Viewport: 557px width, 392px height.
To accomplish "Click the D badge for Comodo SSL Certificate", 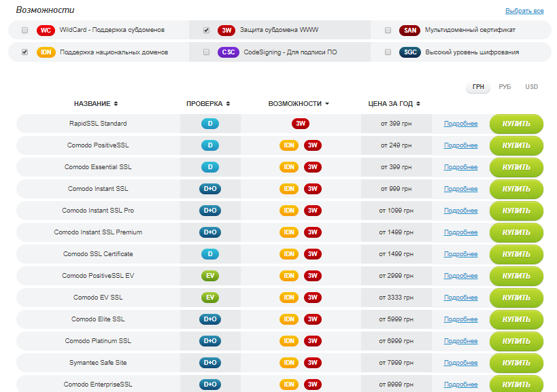I will (x=210, y=254).
